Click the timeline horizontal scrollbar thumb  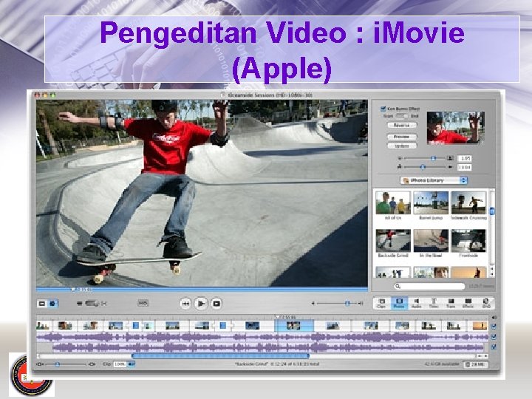tap(220, 356)
